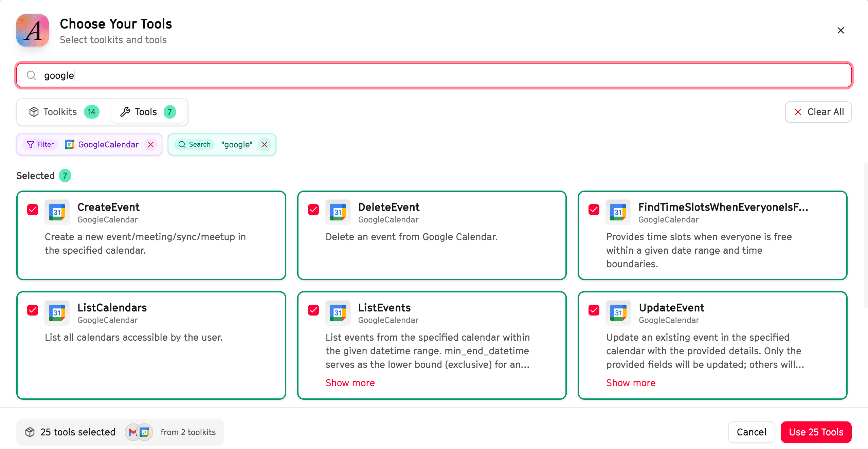Click the Gmail icon in the footer

pos(132,432)
